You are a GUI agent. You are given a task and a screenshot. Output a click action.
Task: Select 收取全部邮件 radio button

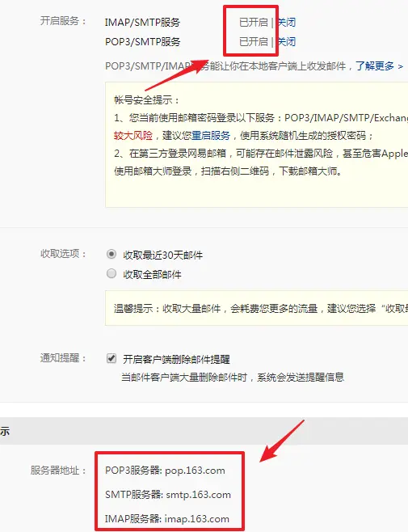click(111, 273)
